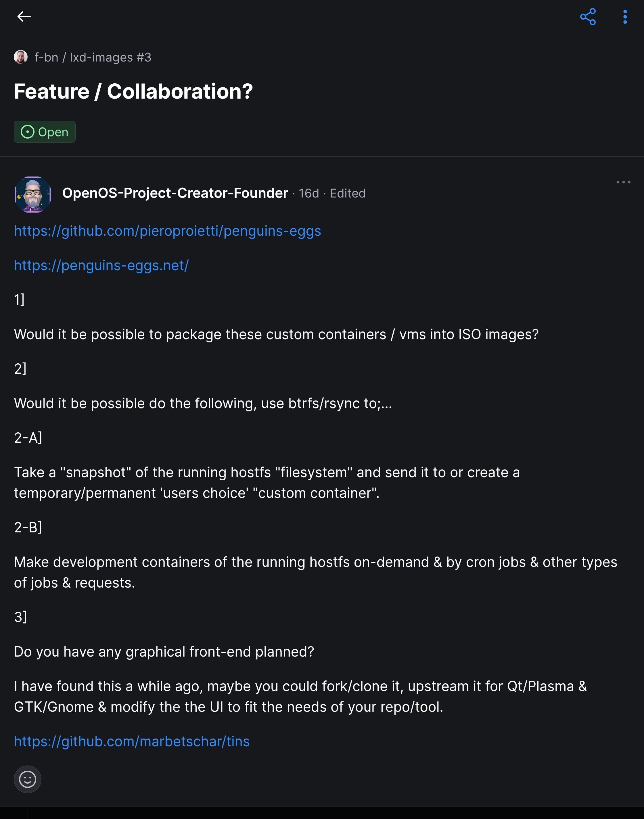Show edit history via the "Edited" label
Viewport: 644px width, 819px height.
click(x=347, y=193)
